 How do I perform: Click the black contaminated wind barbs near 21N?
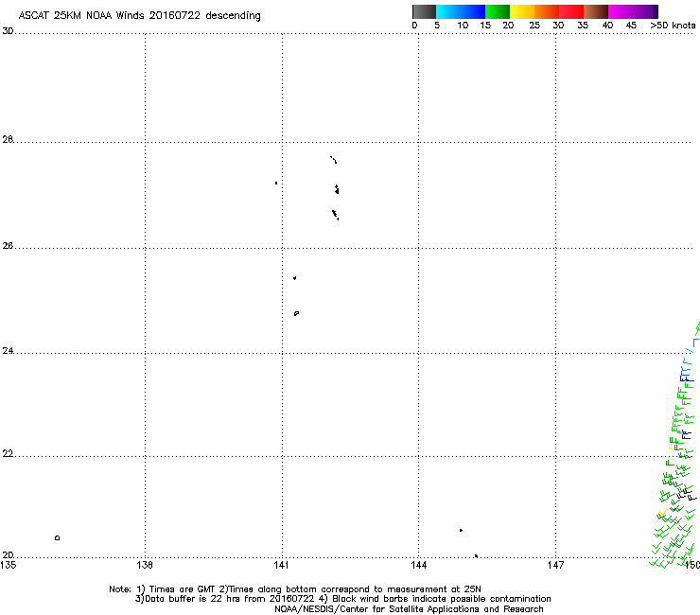point(686,494)
